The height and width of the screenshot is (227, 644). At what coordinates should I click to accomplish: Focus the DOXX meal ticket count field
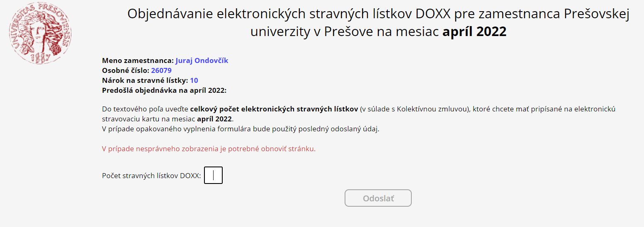point(213,175)
